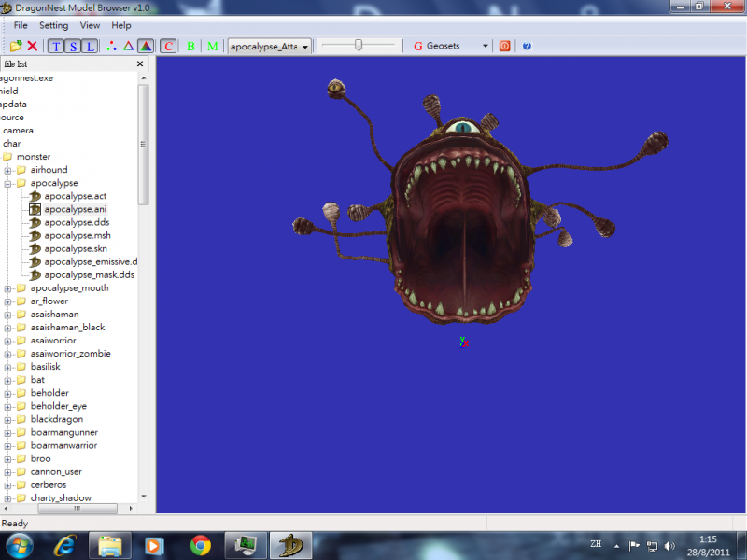Select the bat folder
The image size is (747, 560).
pyautogui.click(x=37, y=380)
